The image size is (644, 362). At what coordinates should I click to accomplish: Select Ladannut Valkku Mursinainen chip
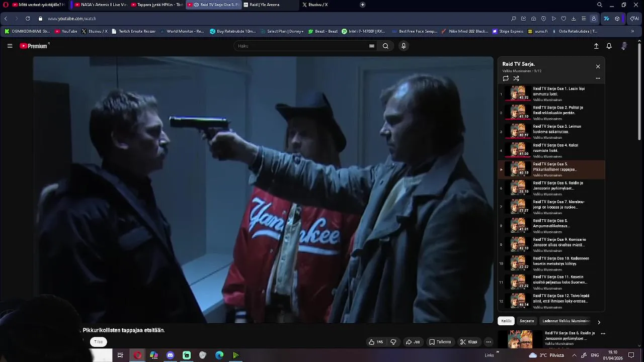click(x=566, y=321)
